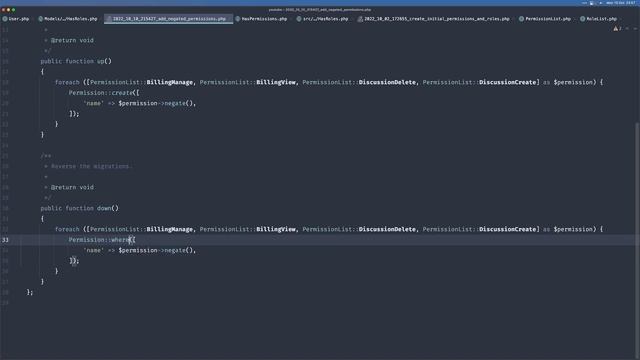Screen dimensions: 640x360
Task: Click 'as $permission' in the down() foreach
Action: click(568, 229)
